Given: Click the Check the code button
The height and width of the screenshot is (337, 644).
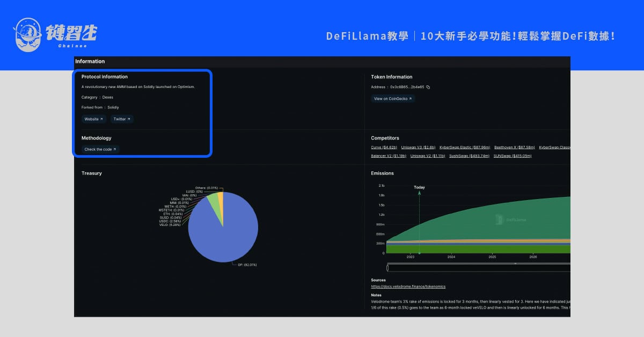Looking at the screenshot, I should (x=100, y=149).
